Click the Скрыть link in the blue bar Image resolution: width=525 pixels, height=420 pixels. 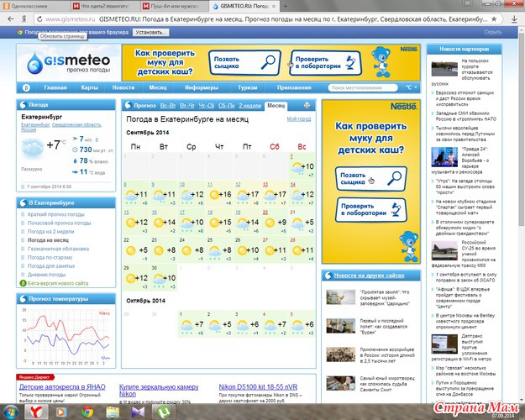point(493,32)
